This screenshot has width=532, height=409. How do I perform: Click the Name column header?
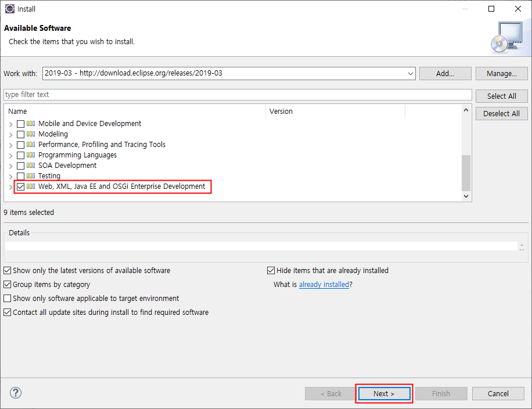(x=135, y=112)
